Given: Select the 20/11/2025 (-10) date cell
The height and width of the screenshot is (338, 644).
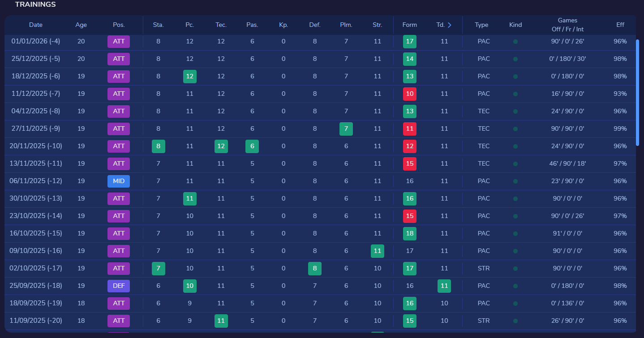Looking at the screenshot, I should (x=36, y=146).
